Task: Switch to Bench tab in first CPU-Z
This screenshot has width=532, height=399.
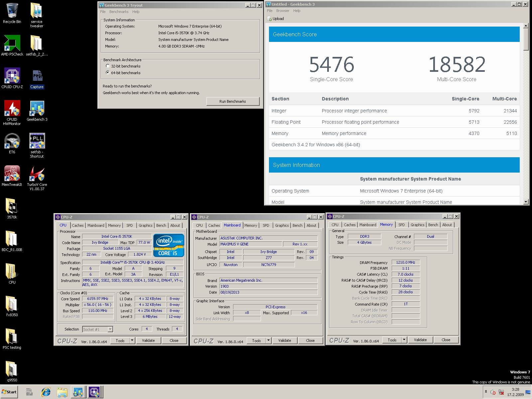Action: (x=161, y=225)
